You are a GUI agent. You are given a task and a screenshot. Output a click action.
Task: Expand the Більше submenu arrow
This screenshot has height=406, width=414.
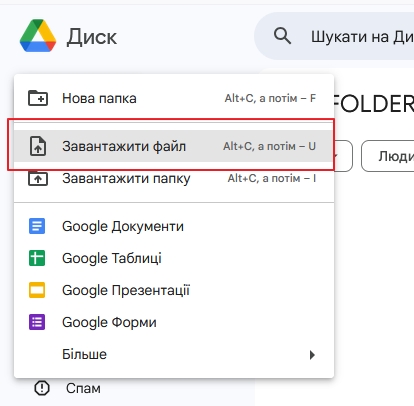click(x=312, y=355)
